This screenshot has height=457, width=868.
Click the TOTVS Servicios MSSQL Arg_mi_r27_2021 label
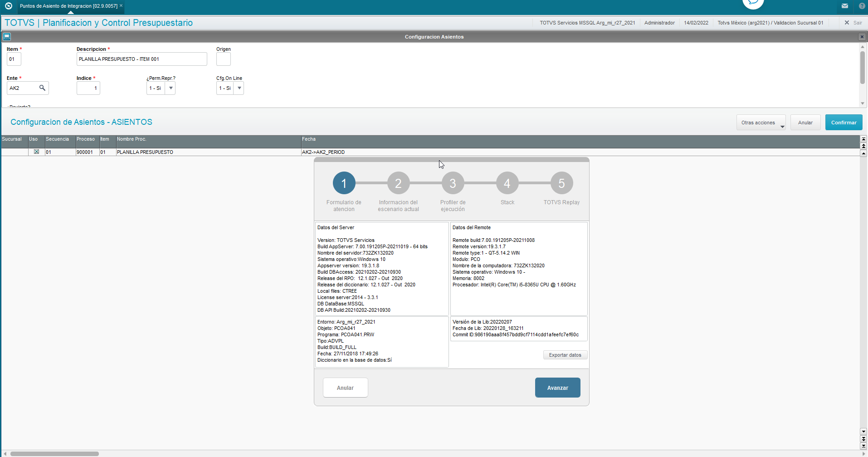pos(587,23)
